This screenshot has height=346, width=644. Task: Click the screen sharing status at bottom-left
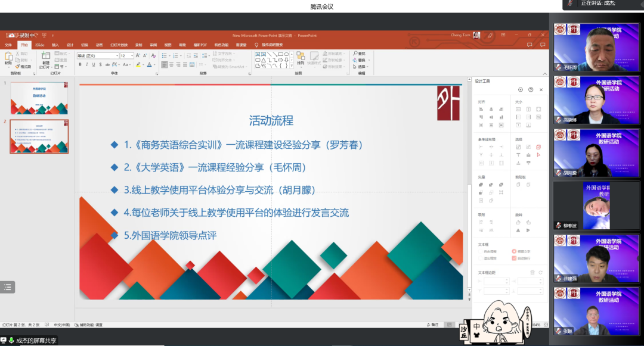[29, 340]
